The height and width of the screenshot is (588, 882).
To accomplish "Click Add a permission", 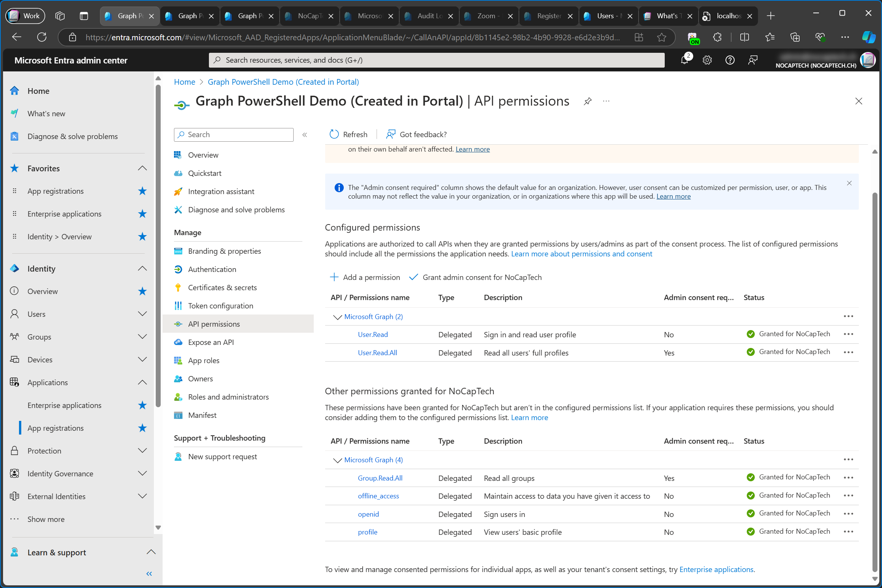I will [365, 277].
